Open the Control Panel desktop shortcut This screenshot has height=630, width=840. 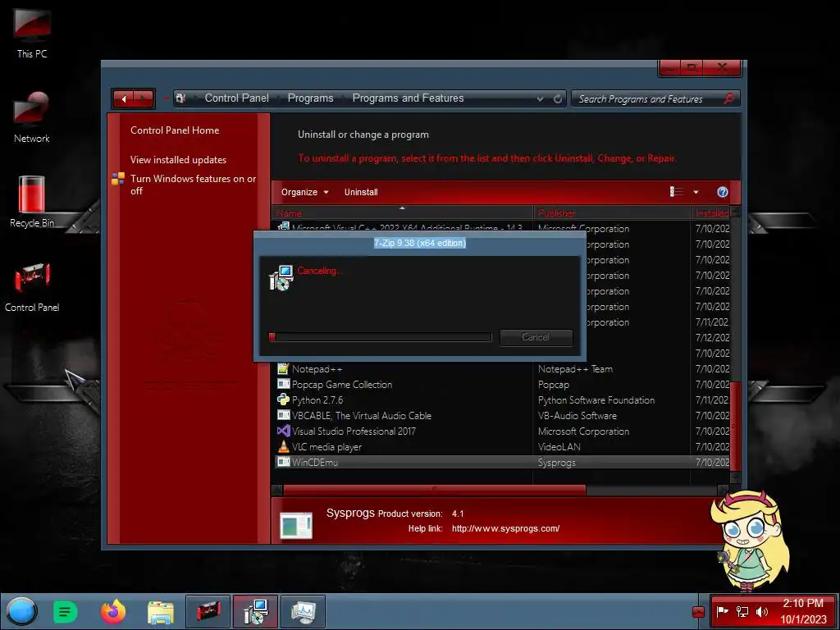pos(32,286)
